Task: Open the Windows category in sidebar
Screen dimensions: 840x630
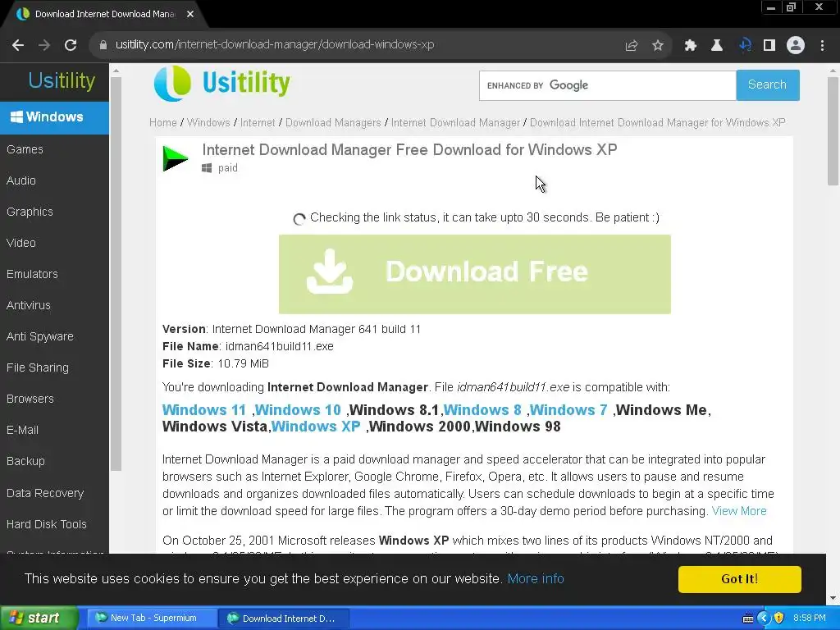Action: pyautogui.click(x=55, y=116)
